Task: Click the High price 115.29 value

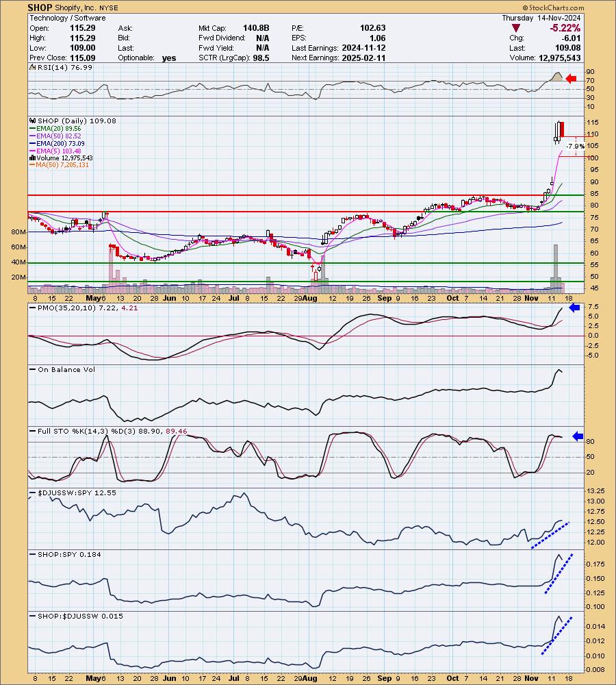Action: (x=83, y=38)
